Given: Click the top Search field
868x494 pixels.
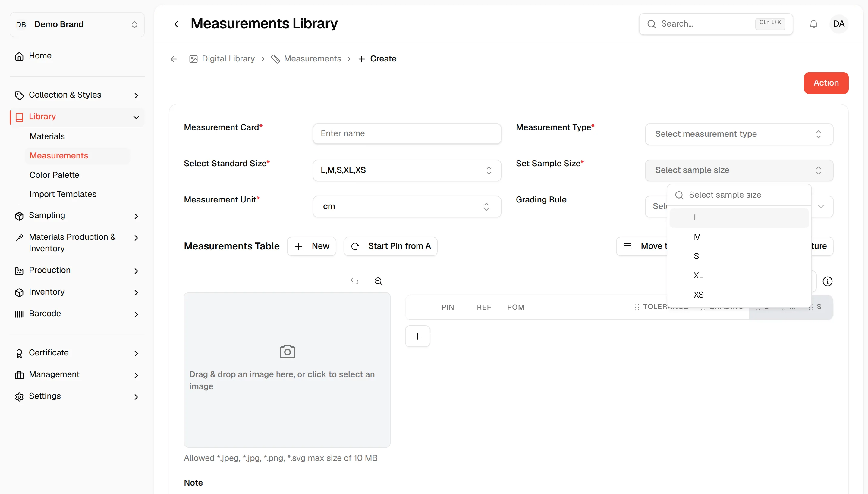Looking at the screenshot, I should pos(715,24).
